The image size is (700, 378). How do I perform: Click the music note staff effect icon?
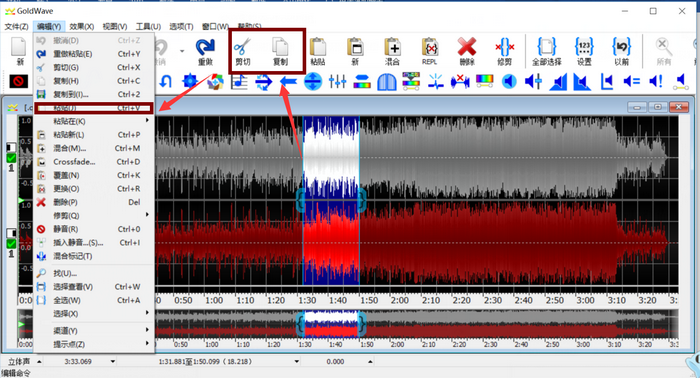239,82
